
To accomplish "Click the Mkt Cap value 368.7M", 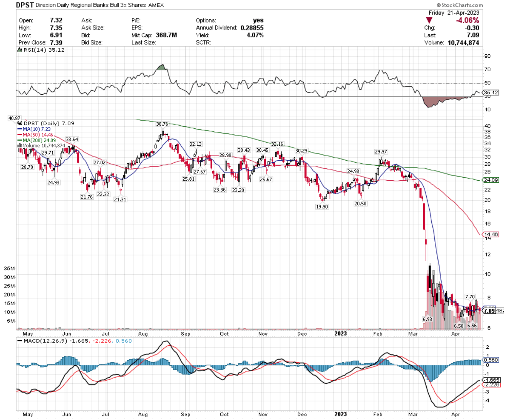I will (166, 35).
